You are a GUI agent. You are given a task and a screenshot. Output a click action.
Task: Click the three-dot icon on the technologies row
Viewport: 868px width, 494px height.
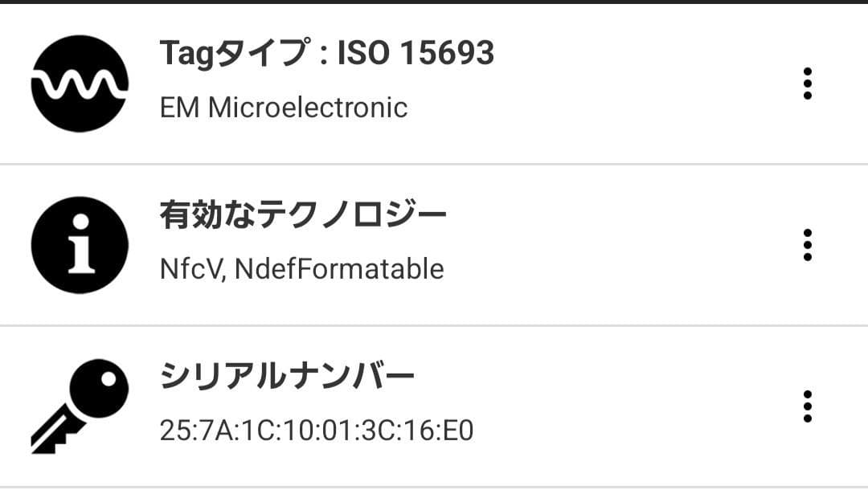point(808,243)
